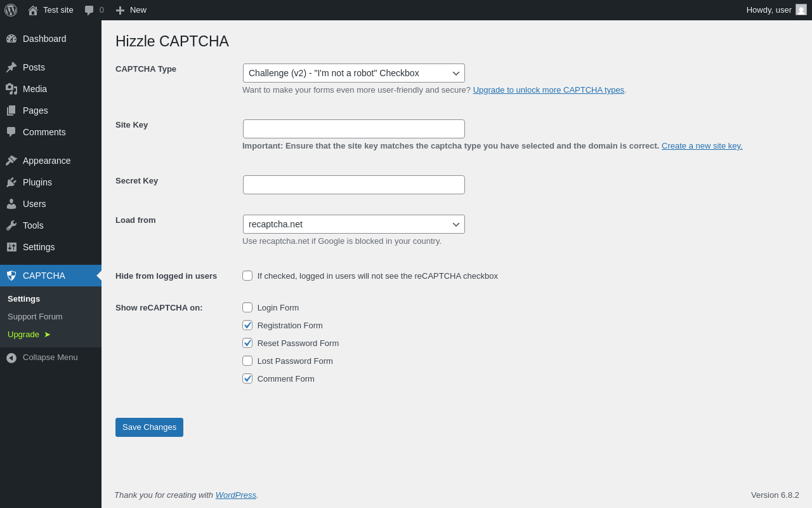This screenshot has width=812, height=508.
Task: Enable the Login Form checkbox
Action: point(247,307)
